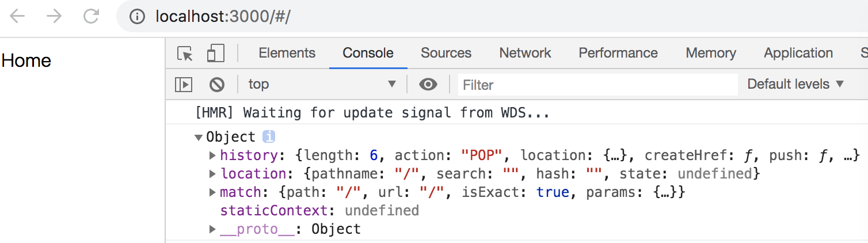The height and width of the screenshot is (243, 868).
Task: Expand the __proto__ entry
Action: click(x=213, y=229)
